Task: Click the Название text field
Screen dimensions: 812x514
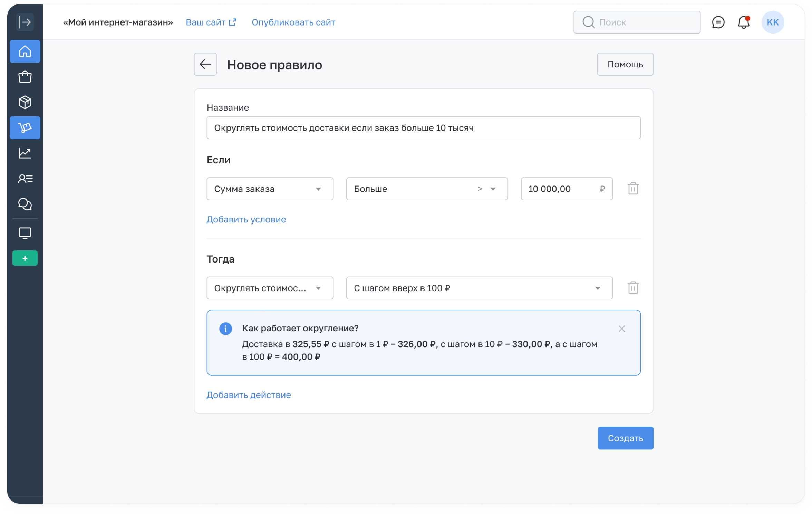Action: coord(423,128)
